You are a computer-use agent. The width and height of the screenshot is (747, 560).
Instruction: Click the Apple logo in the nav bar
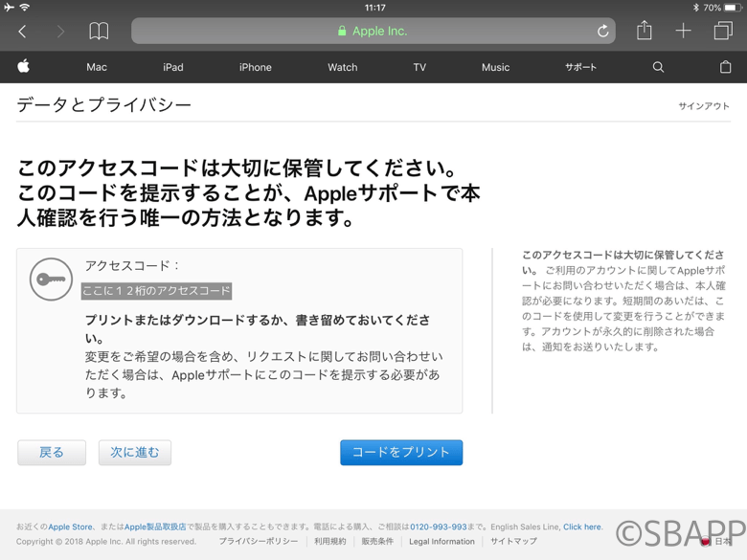[24, 67]
